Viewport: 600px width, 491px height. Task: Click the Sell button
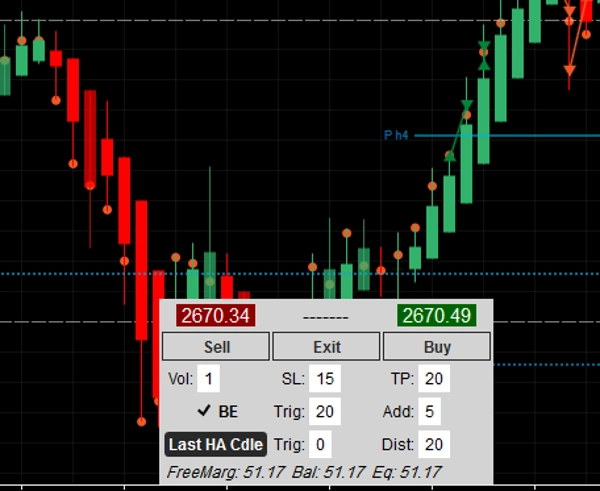pyautogui.click(x=216, y=347)
